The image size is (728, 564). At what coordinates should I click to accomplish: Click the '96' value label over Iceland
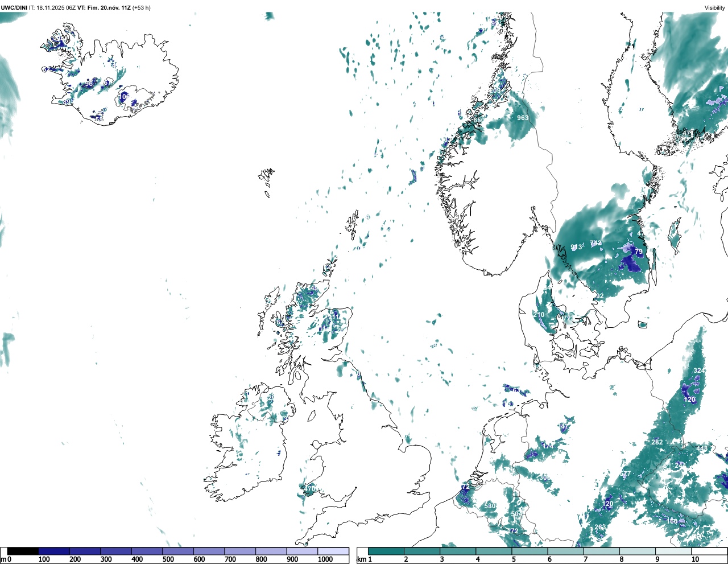coord(89,84)
